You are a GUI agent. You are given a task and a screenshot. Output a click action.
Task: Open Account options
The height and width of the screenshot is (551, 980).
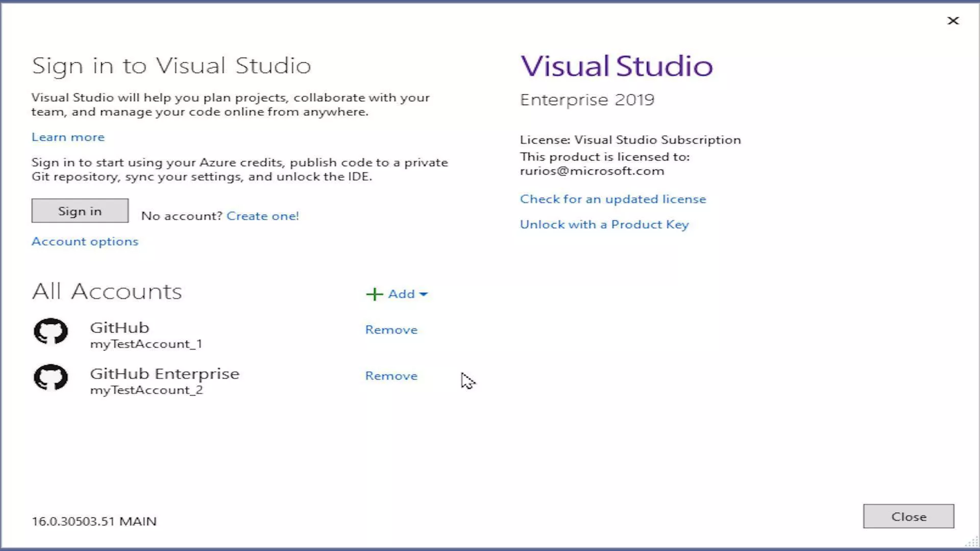coord(85,241)
